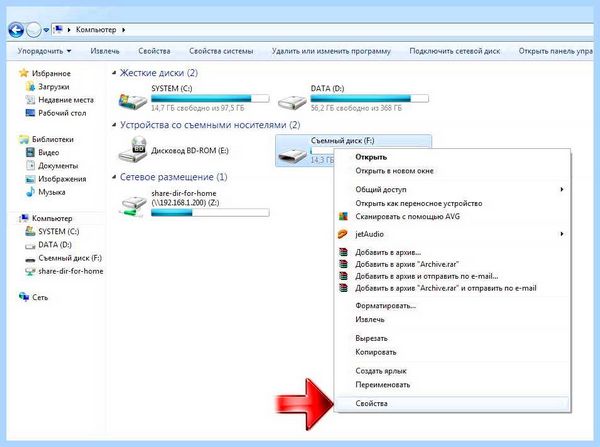This screenshot has height=447, width=600.
Task: Click the share-dir-for-home usage bar
Action: click(x=210, y=213)
